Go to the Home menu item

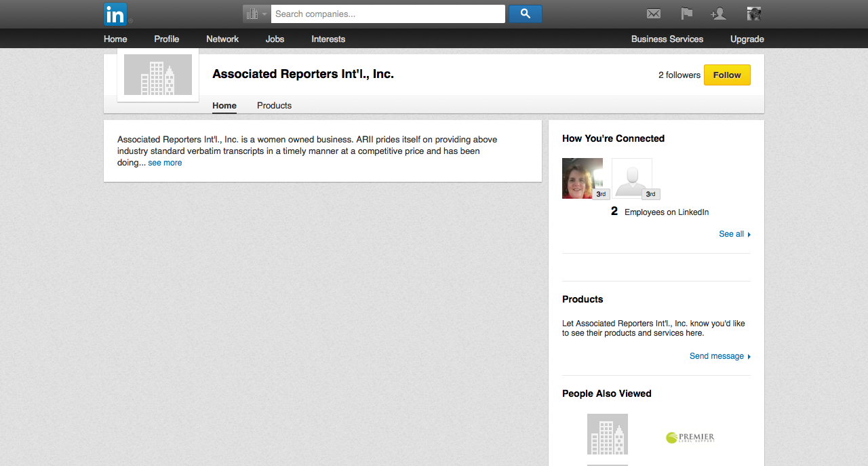tap(115, 39)
